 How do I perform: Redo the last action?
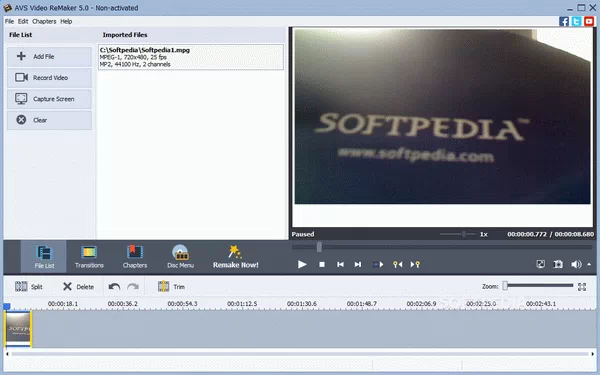pyautogui.click(x=133, y=287)
